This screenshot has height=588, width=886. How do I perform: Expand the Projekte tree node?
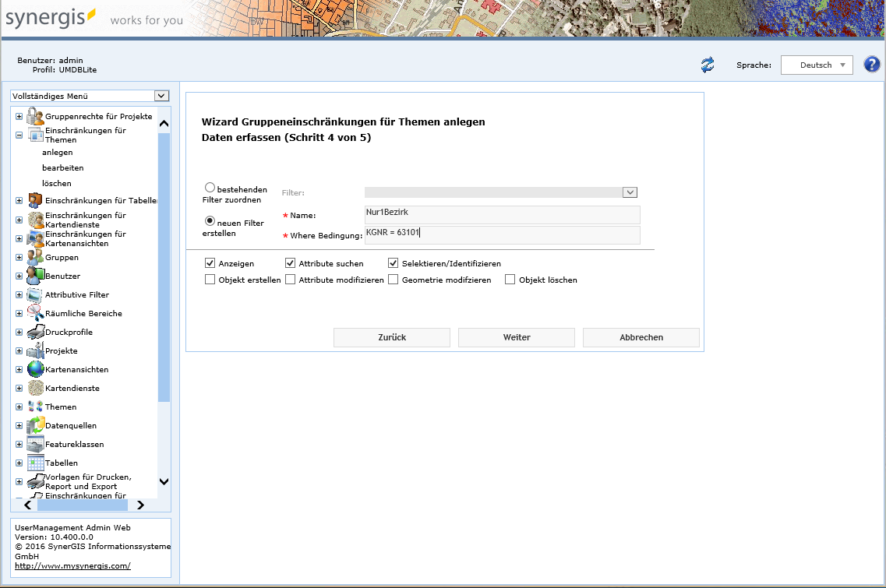coord(19,351)
